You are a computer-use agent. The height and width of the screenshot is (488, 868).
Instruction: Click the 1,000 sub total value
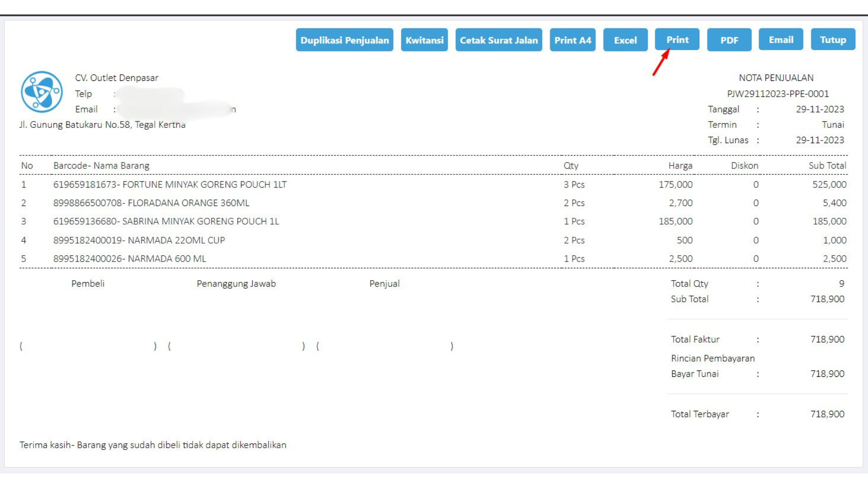click(x=835, y=240)
